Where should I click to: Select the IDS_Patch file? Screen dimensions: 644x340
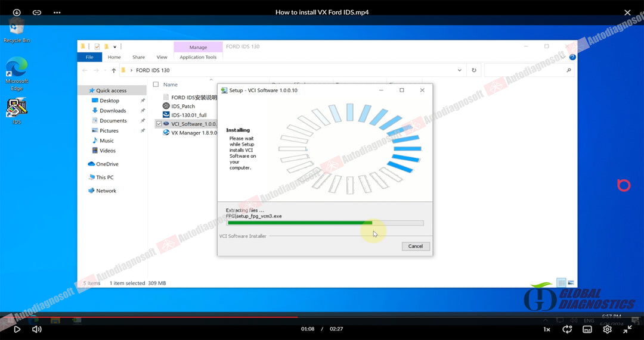(x=179, y=106)
